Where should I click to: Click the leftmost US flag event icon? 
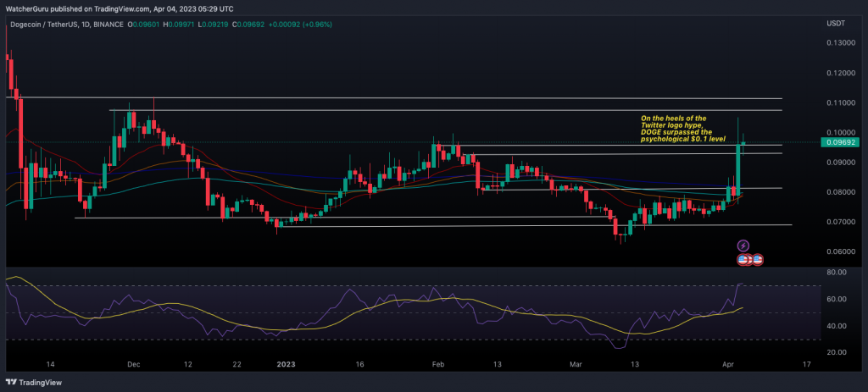[x=742, y=259]
